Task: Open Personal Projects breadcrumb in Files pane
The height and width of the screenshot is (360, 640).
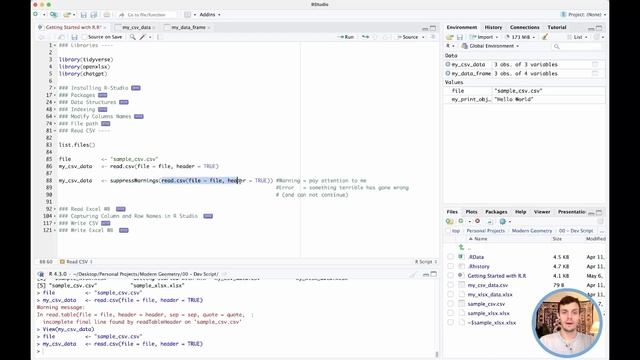Action: [x=485, y=231]
